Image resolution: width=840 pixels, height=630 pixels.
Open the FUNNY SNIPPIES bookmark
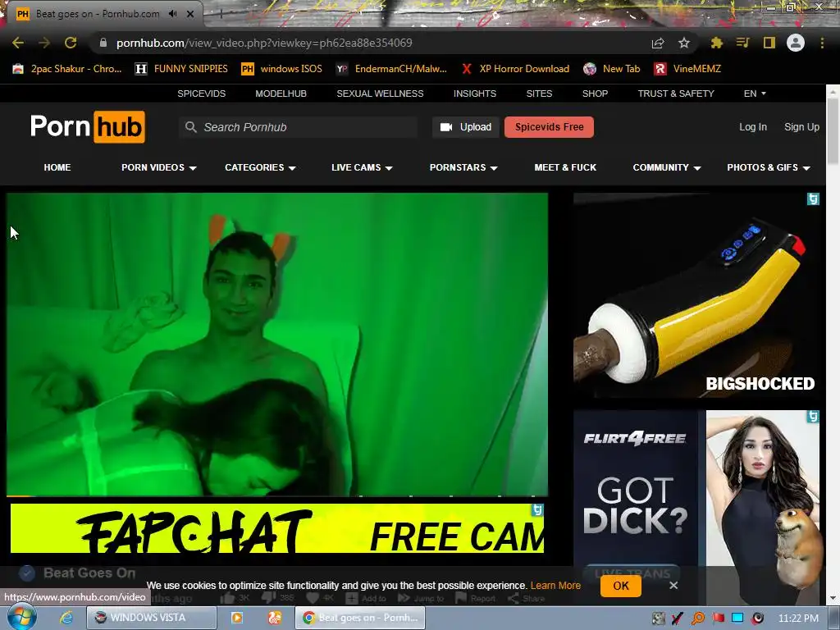pos(181,69)
